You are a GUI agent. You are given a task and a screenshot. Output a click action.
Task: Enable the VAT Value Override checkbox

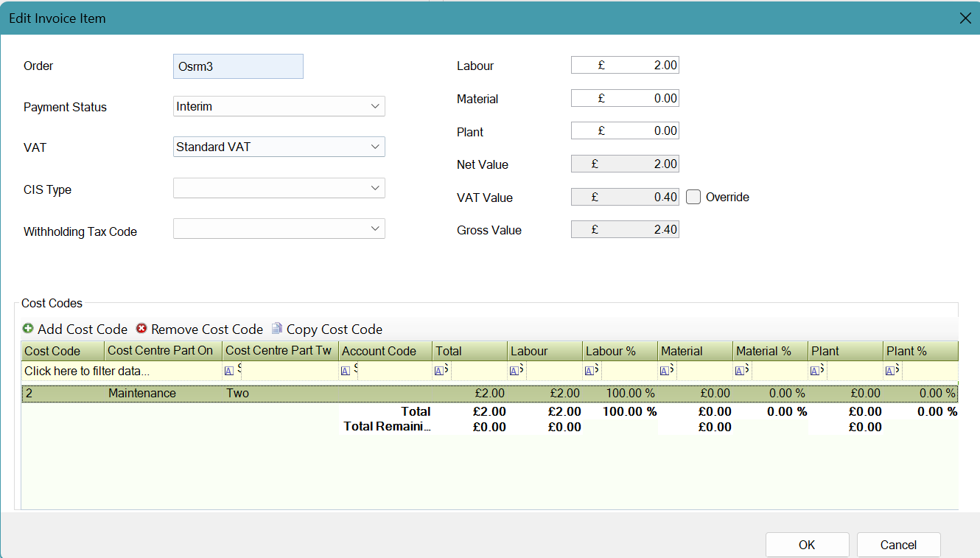point(693,197)
